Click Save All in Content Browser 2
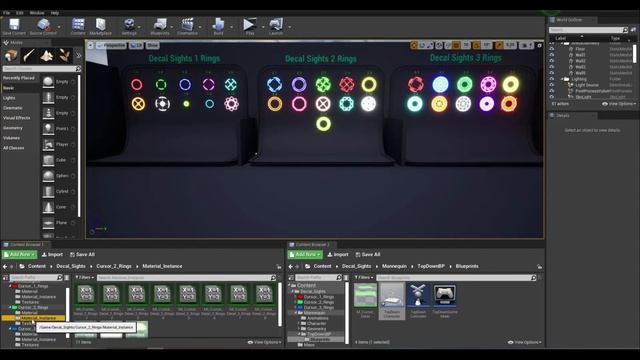The image size is (640, 360). point(368,254)
